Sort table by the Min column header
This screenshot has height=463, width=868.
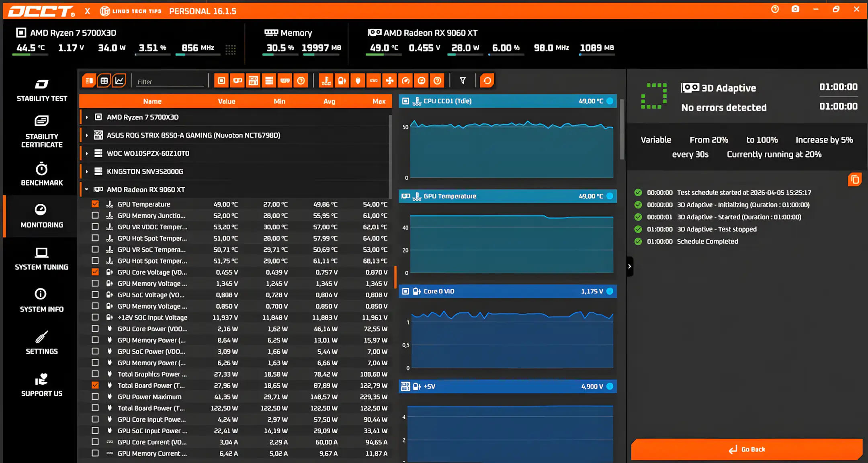[280, 102]
